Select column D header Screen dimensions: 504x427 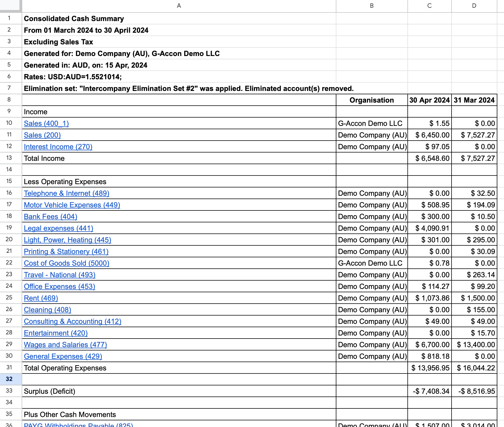(474, 6)
